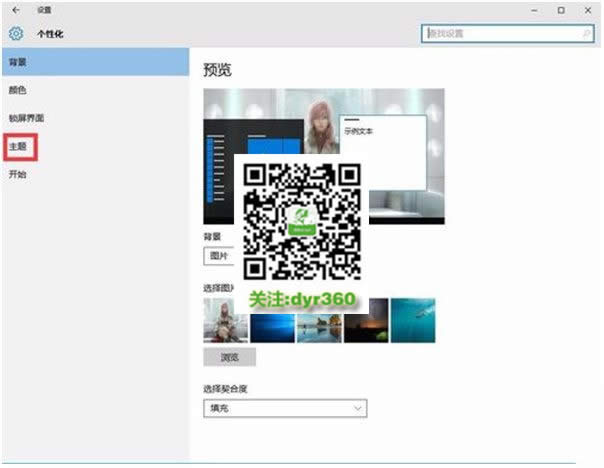The width and height of the screenshot is (604, 468).
Task: Choose the anime girl wallpaper thumbnail
Action: pos(226,320)
